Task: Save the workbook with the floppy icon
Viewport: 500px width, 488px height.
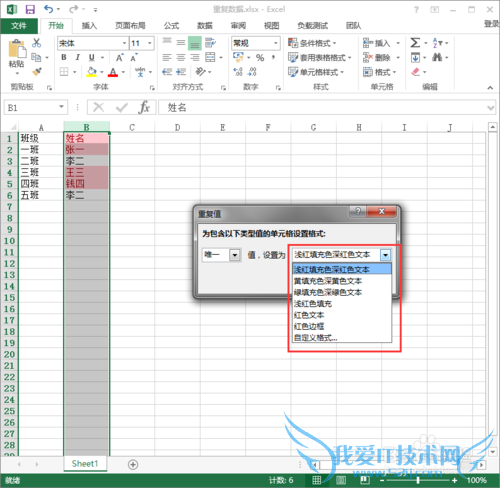Action: coord(30,9)
